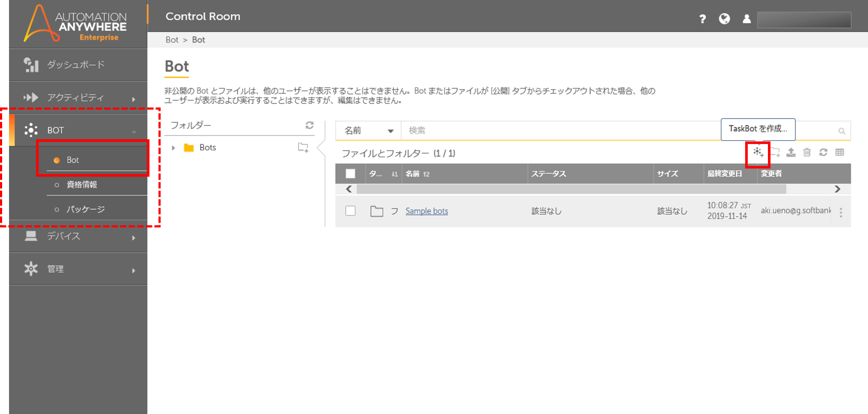
Task: Expand the Bots folder tree arrow
Action: click(173, 148)
